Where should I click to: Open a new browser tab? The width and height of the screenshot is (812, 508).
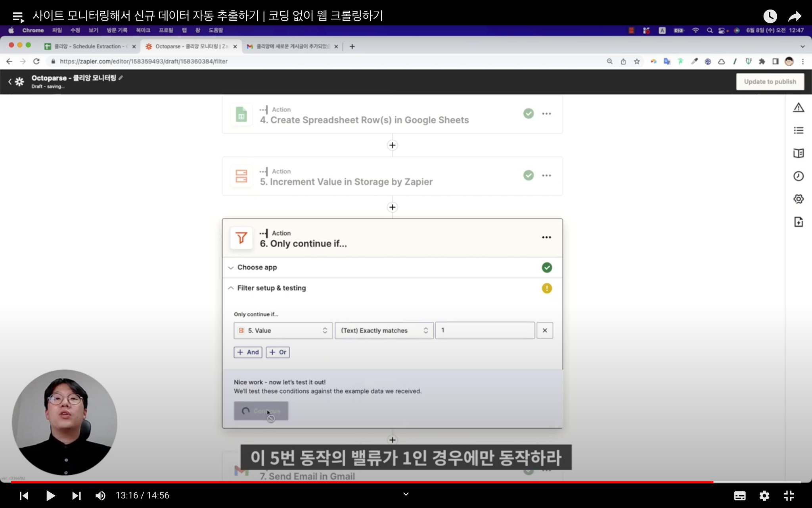352,46
